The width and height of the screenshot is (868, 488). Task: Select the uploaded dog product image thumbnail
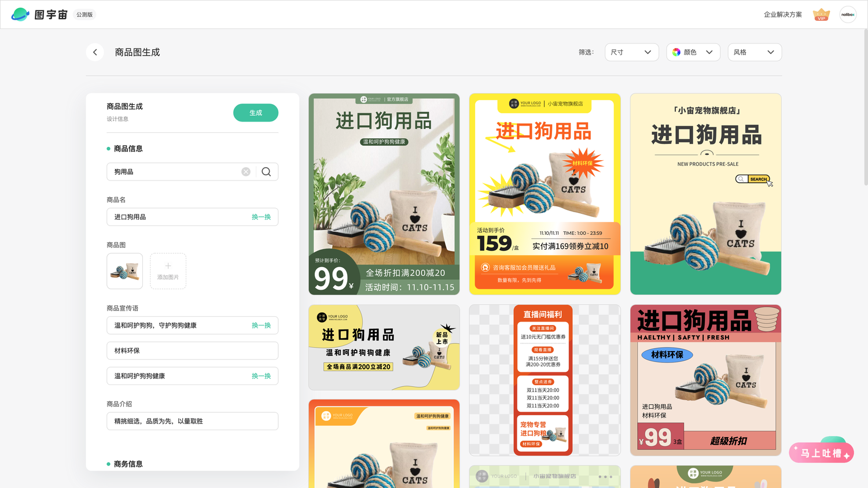tap(124, 271)
